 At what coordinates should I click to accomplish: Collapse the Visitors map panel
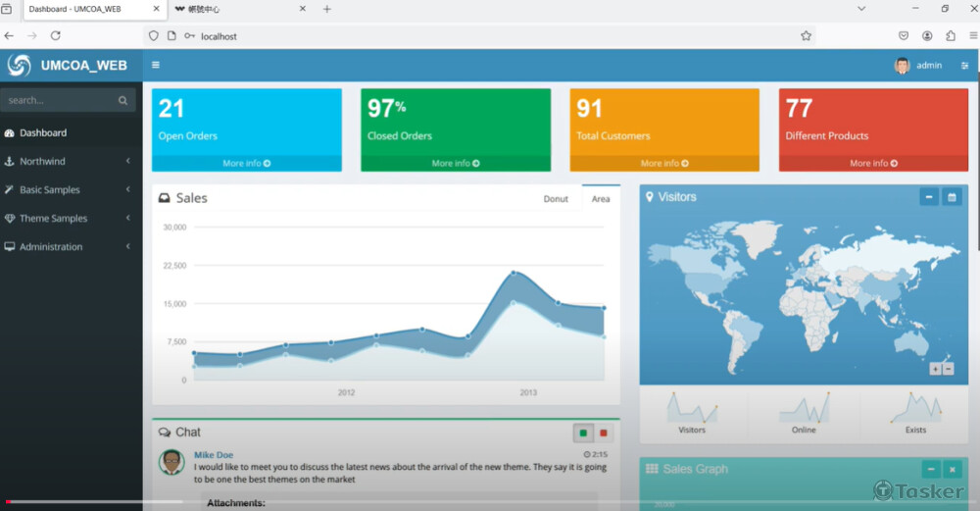pyautogui.click(x=929, y=197)
